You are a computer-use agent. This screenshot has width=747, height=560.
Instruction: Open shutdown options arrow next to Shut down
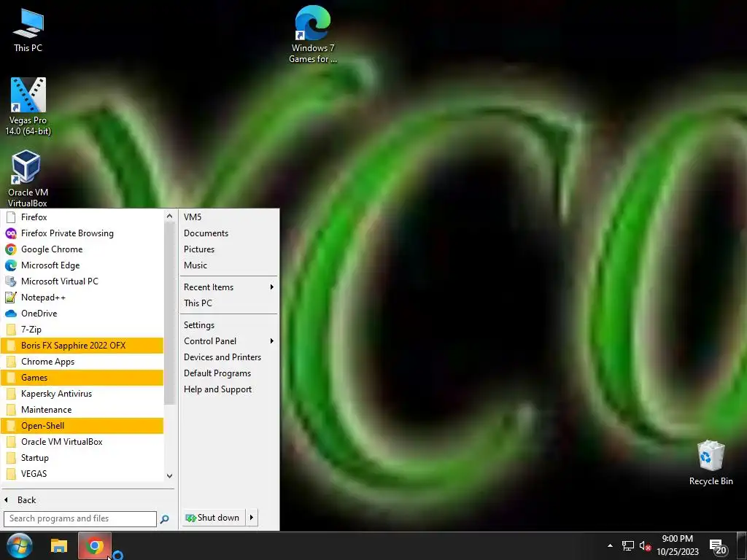[x=252, y=518]
